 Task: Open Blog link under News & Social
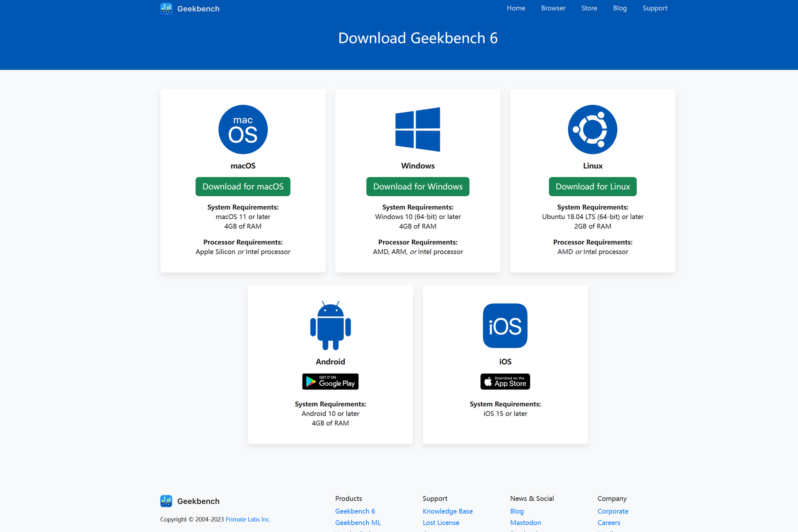[517, 511]
